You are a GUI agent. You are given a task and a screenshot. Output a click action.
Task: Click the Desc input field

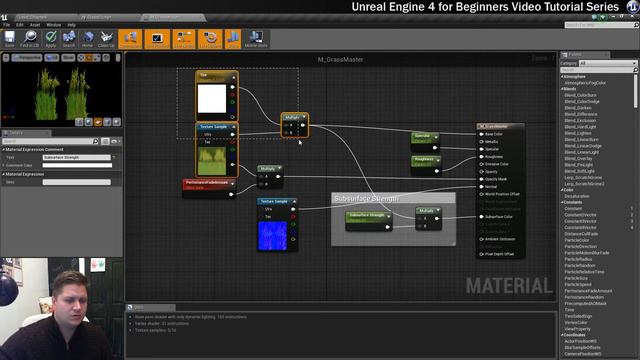click(x=76, y=182)
